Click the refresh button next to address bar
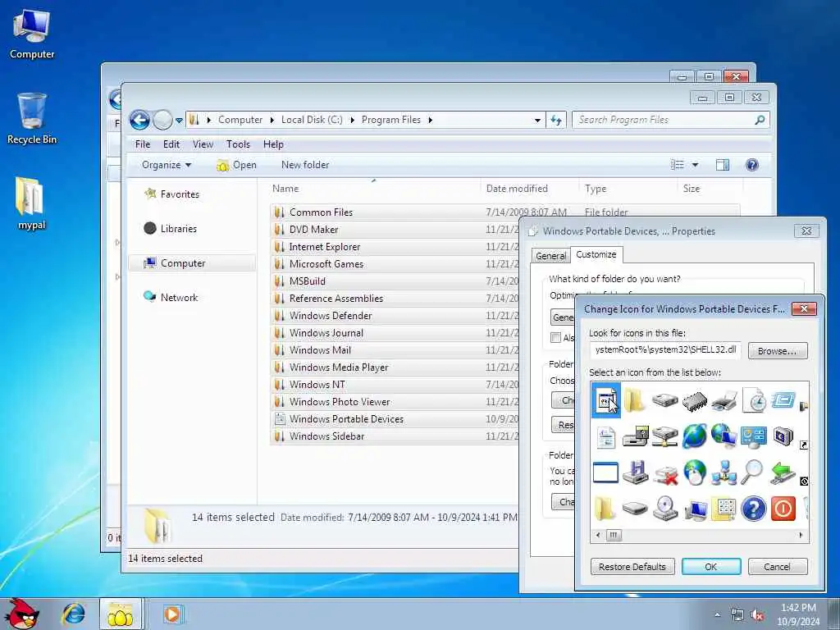This screenshot has width=840, height=630. pos(556,120)
